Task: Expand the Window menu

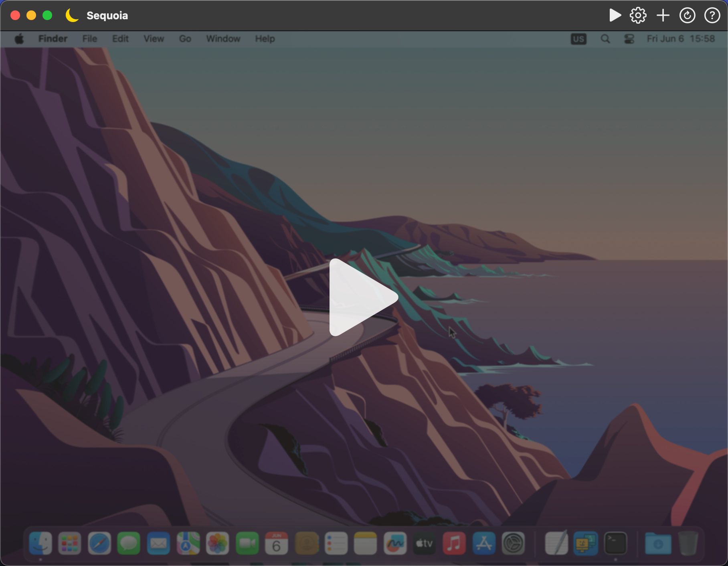Action: pyautogui.click(x=223, y=39)
